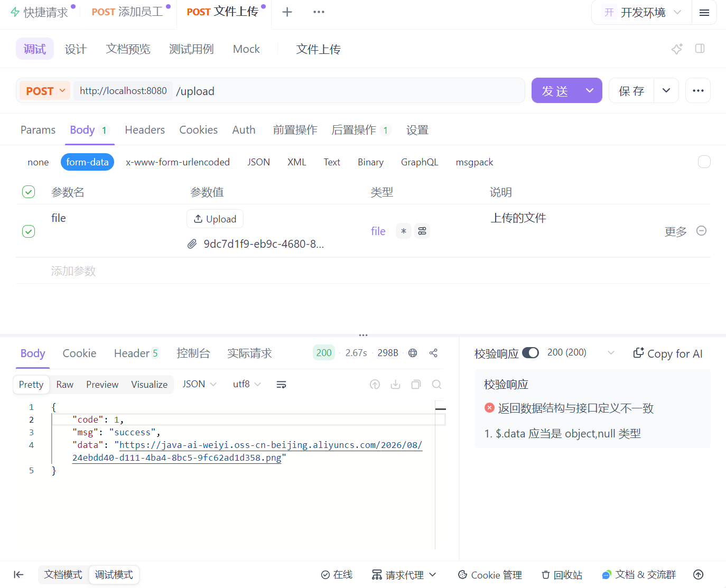
Task: Expand the send button dropdown arrow
Action: tap(590, 91)
